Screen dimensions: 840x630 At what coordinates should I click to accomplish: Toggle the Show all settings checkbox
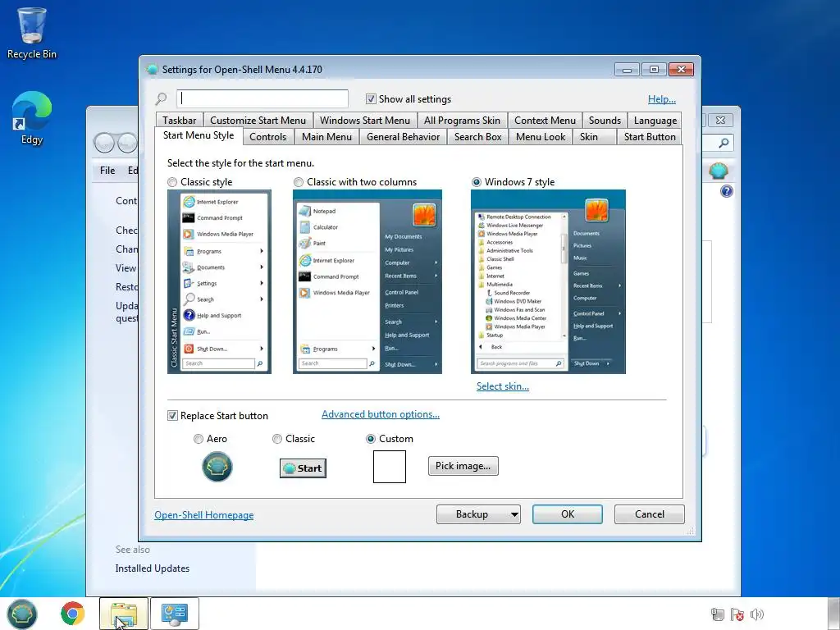click(371, 99)
